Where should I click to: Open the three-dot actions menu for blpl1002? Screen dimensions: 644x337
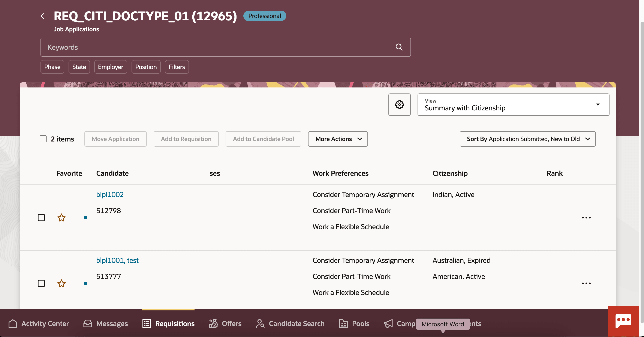point(586,218)
